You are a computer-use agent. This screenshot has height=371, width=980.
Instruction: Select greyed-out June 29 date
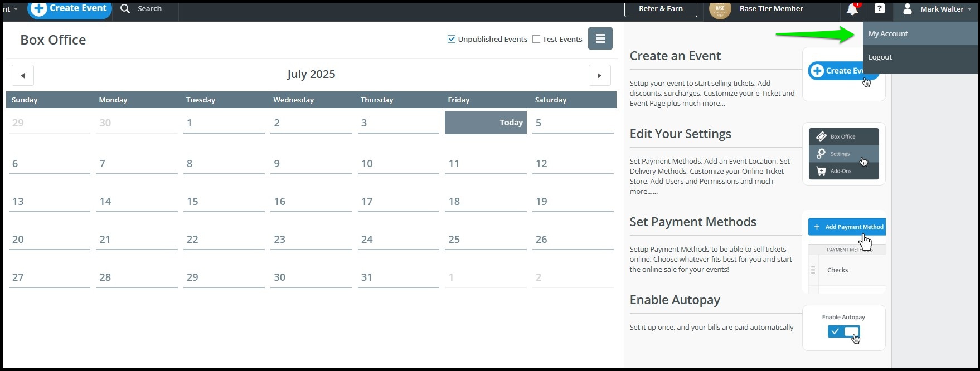click(50, 123)
